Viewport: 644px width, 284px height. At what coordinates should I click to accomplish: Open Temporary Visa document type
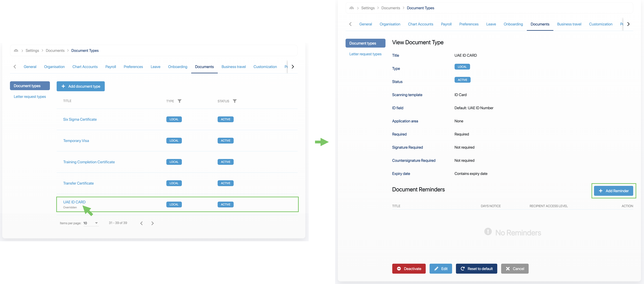point(76,141)
